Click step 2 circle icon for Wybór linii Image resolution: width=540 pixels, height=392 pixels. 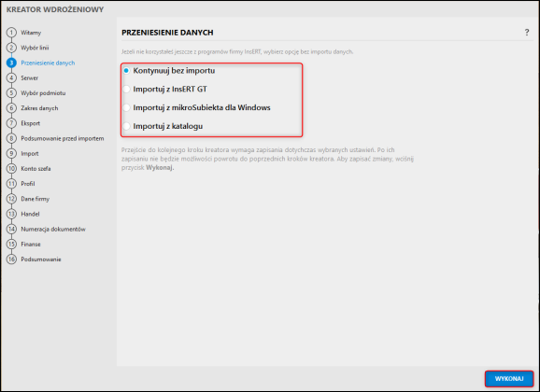pyautogui.click(x=11, y=48)
